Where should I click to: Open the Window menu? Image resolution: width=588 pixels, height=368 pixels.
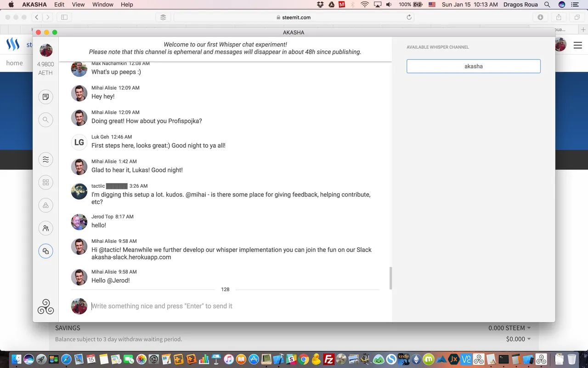tap(103, 5)
